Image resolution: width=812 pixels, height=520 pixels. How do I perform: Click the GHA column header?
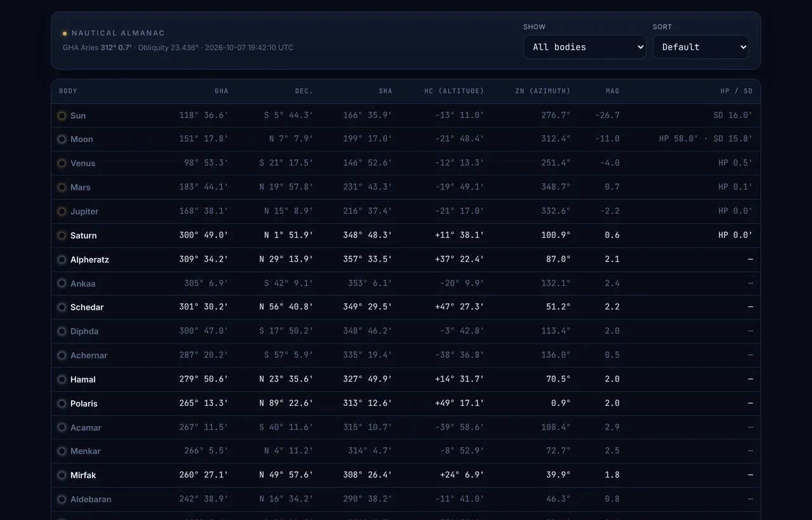[221, 91]
